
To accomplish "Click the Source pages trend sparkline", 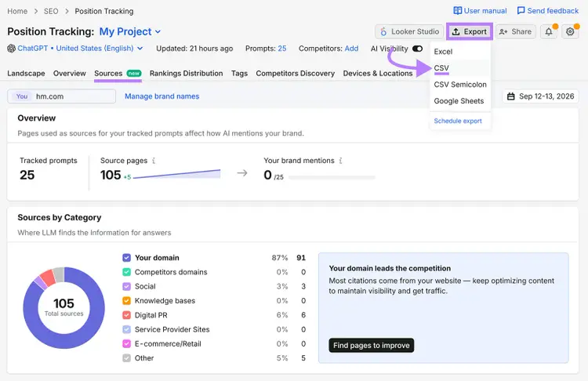I will click(176, 174).
